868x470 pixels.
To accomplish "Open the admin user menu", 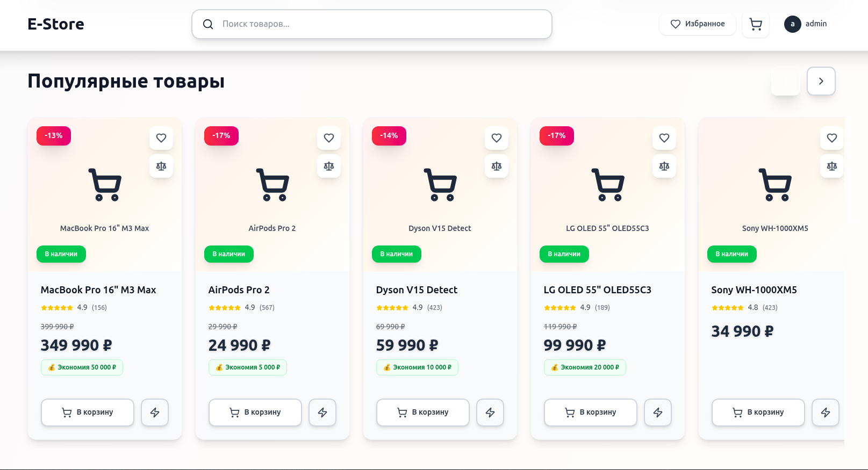I will click(x=806, y=24).
